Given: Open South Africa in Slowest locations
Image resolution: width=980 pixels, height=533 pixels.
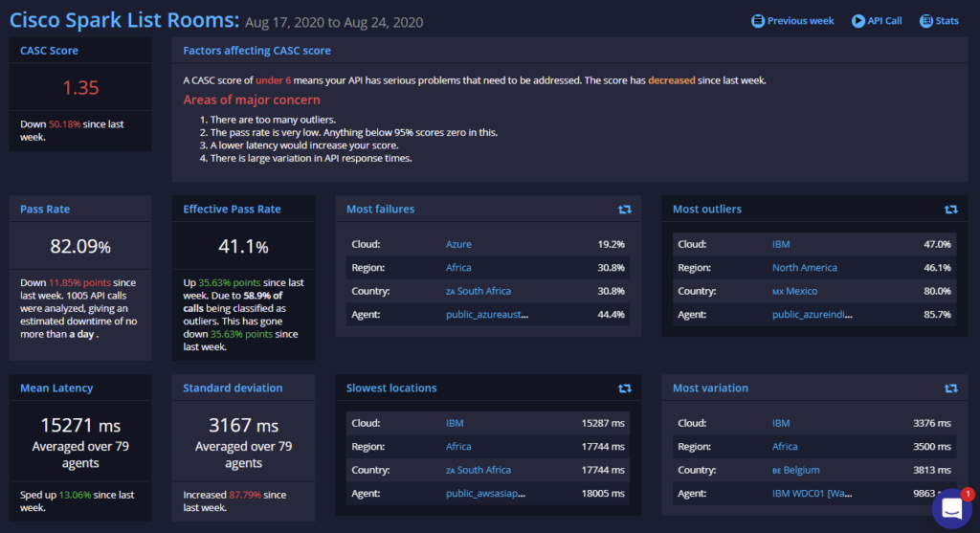Looking at the screenshot, I should pyautogui.click(x=479, y=470).
